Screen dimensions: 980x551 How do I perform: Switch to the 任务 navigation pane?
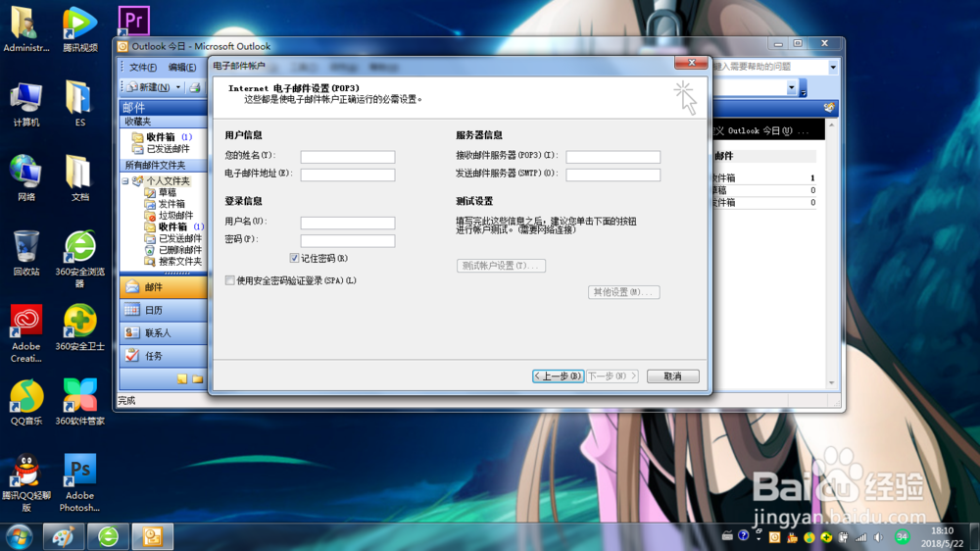[163, 356]
